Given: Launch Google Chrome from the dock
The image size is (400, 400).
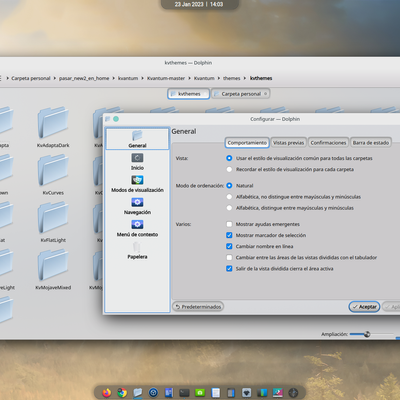Looking at the screenshot, I should coord(122,393).
